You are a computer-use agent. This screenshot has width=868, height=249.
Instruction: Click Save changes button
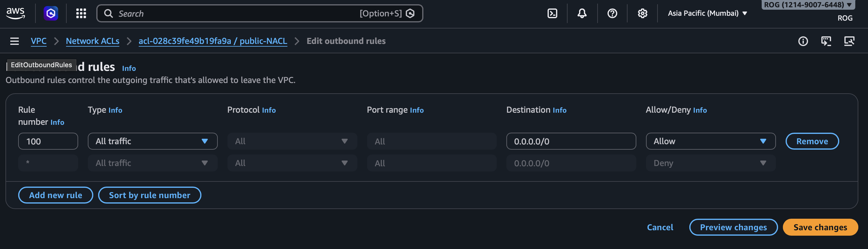click(x=820, y=227)
